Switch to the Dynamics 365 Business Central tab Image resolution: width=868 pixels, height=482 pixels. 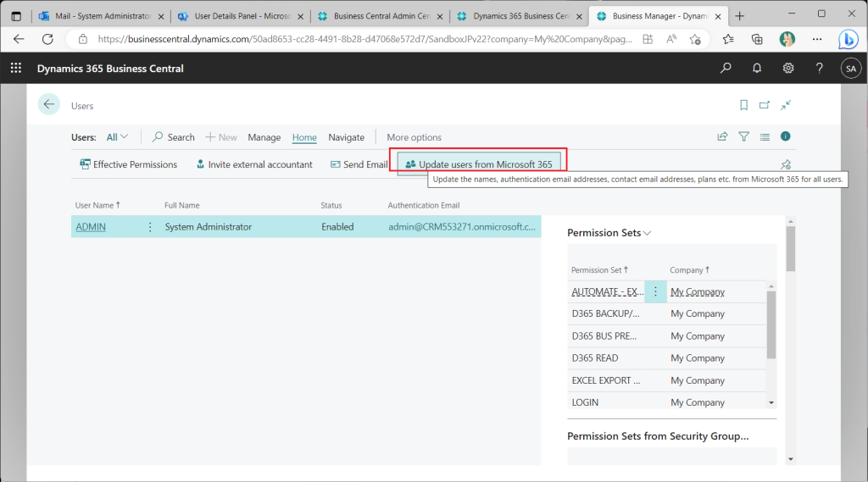point(520,16)
